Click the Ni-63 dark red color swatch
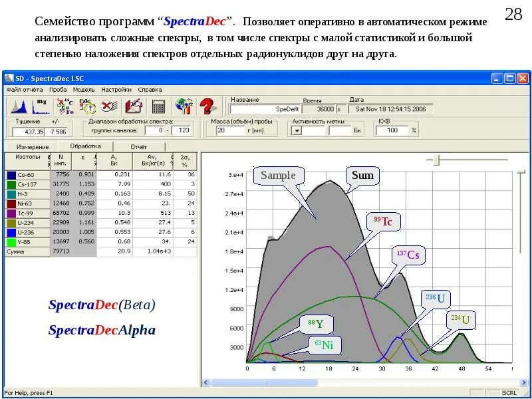Image resolution: width=532 pixels, height=399 pixels. coord(11,204)
